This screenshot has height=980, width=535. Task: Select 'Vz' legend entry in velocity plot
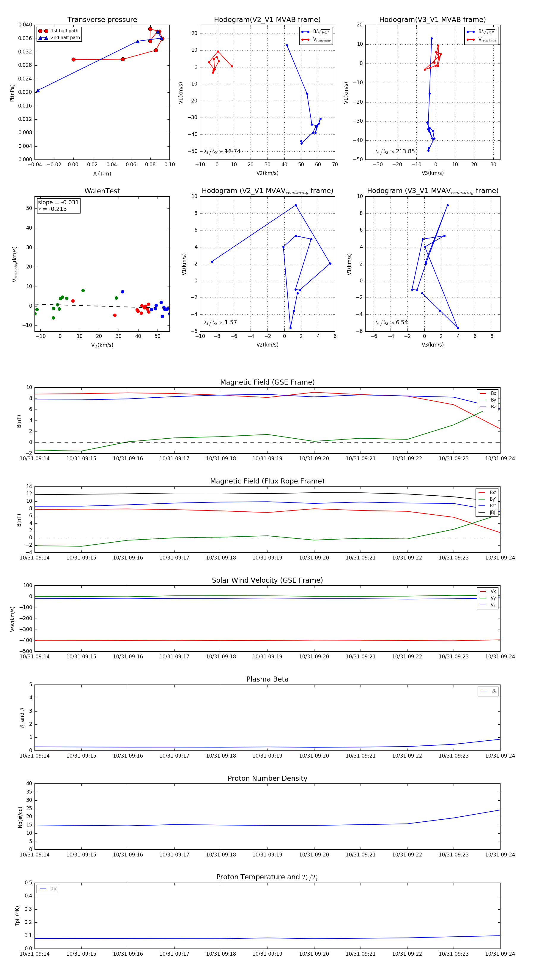point(488,605)
